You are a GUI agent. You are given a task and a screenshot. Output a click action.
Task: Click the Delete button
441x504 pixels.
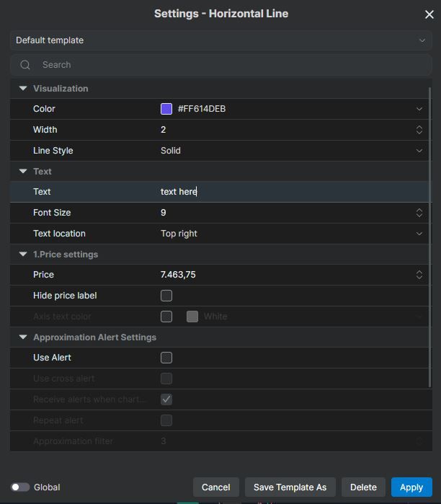click(363, 487)
